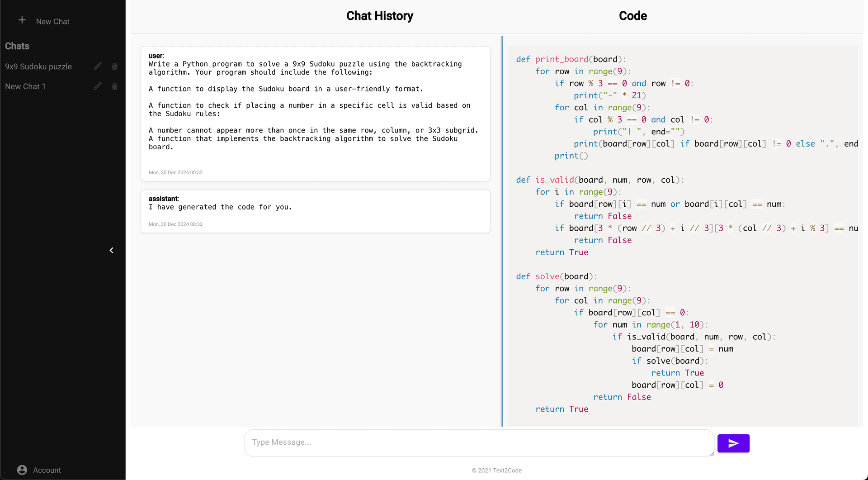The image size is (868, 480).
Task: Select the user message bubble in chat history
Action: (x=316, y=114)
